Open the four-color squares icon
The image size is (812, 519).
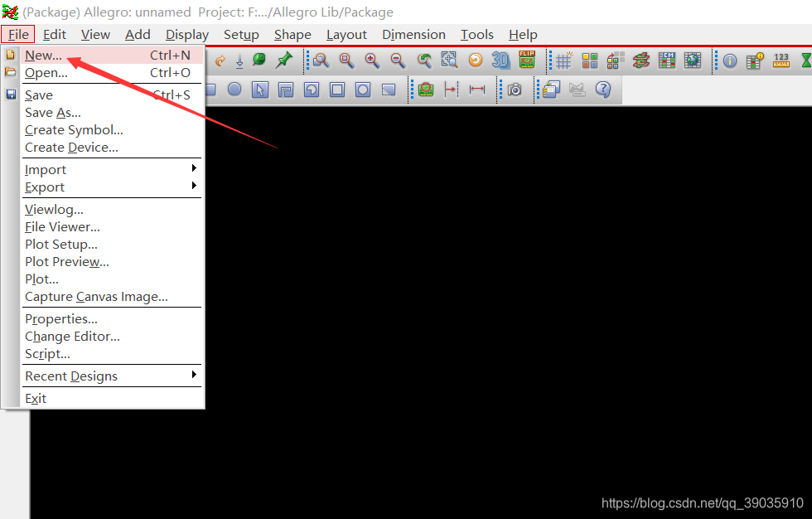[590, 61]
